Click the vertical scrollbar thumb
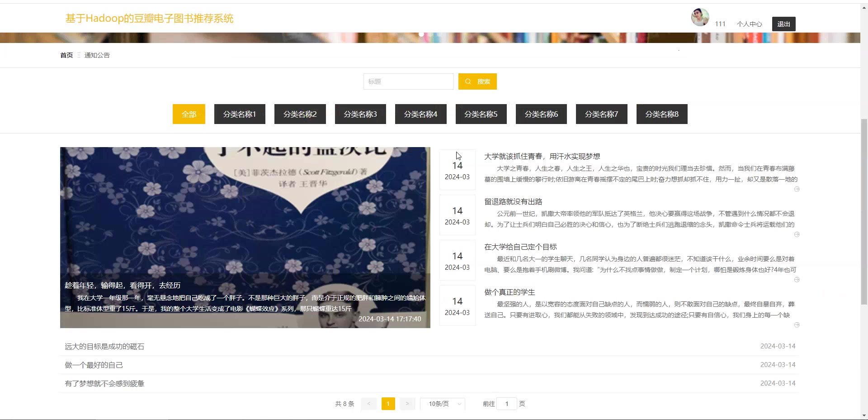 pyautogui.click(x=864, y=211)
